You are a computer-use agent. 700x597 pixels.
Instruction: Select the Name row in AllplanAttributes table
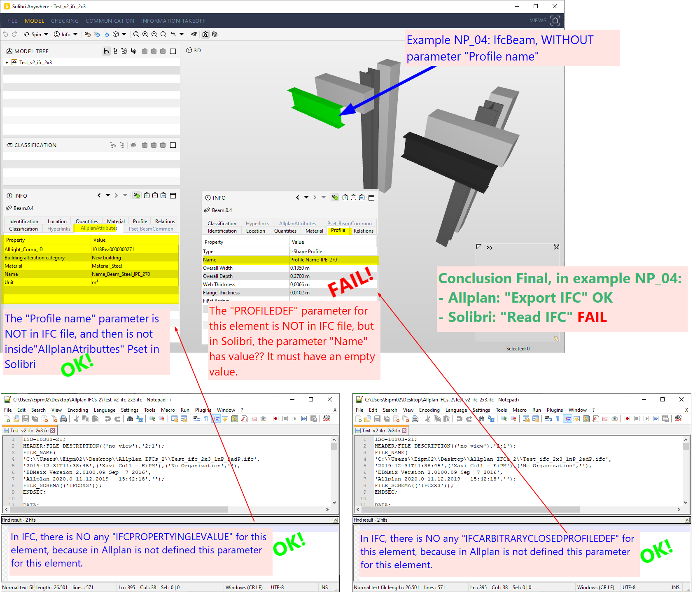(x=91, y=274)
